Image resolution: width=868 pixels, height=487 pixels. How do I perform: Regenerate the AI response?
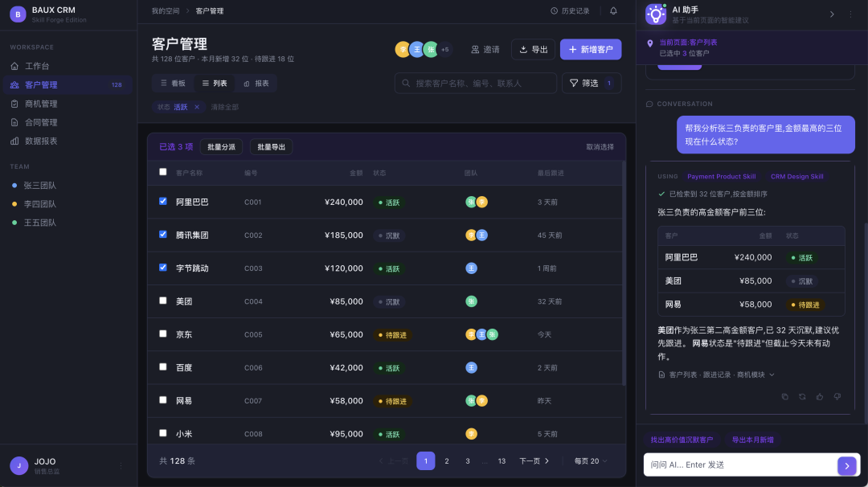point(802,397)
